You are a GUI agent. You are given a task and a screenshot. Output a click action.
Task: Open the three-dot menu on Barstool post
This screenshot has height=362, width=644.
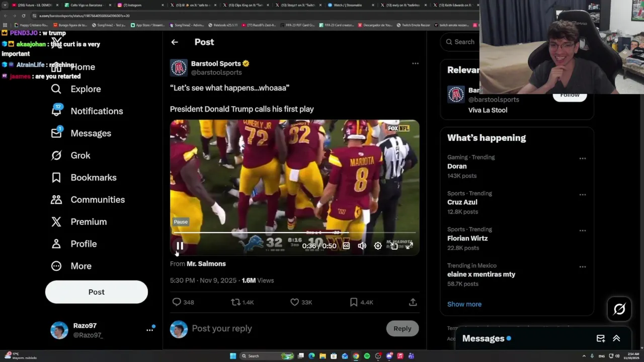tap(415, 63)
